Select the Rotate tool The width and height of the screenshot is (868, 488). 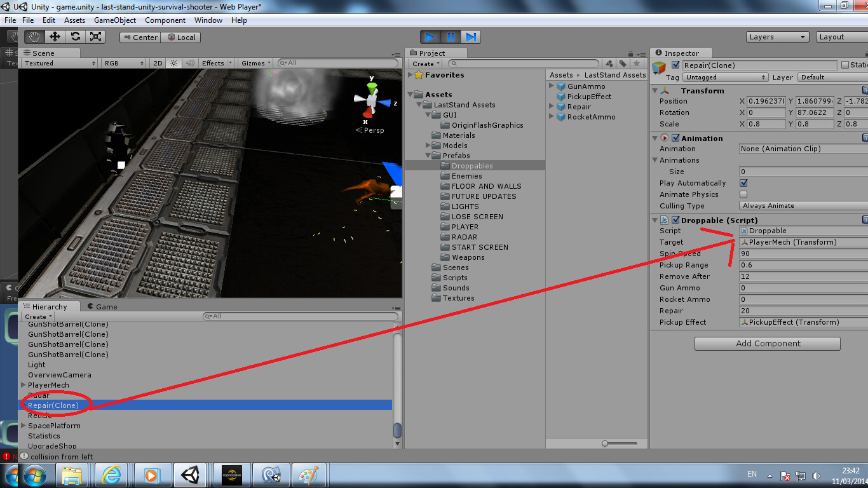pyautogui.click(x=76, y=37)
